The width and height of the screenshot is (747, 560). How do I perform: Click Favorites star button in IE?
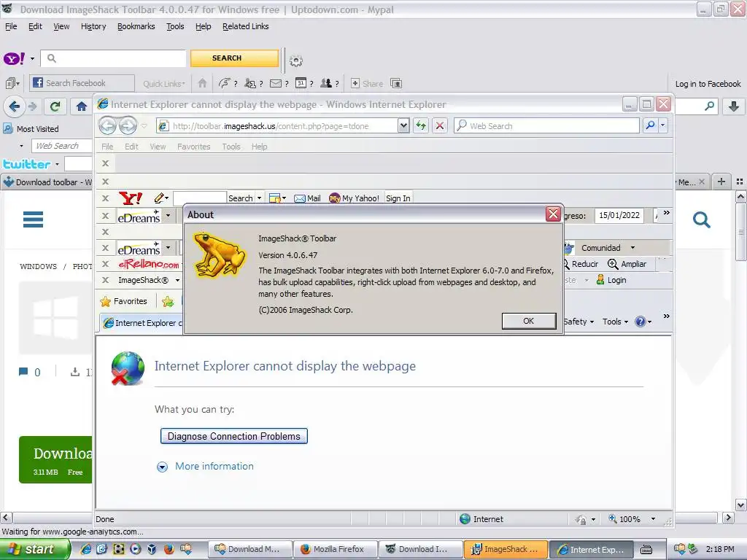[x=124, y=301]
